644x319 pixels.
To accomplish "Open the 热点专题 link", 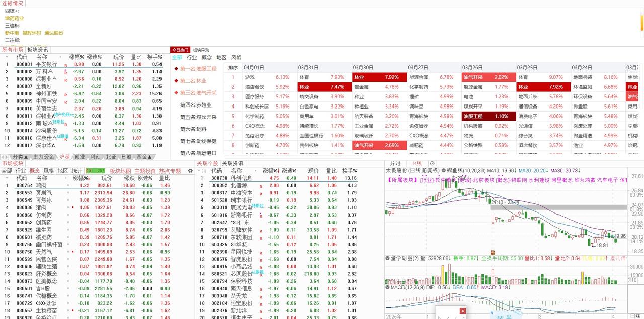I will pyautogui.click(x=170, y=171).
